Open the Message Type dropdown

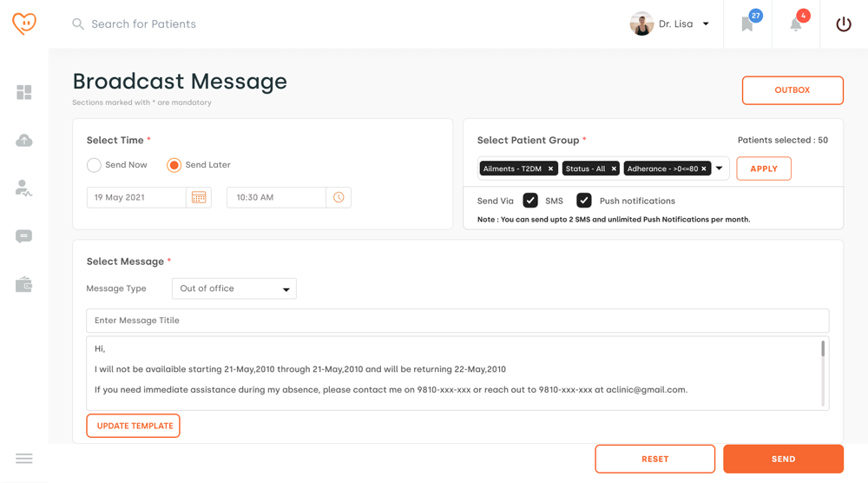(x=234, y=288)
